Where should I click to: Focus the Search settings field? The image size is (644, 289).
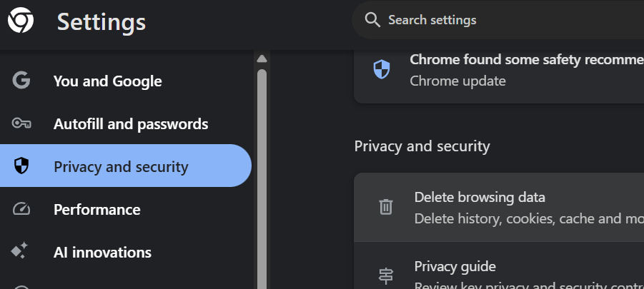point(500,20)
